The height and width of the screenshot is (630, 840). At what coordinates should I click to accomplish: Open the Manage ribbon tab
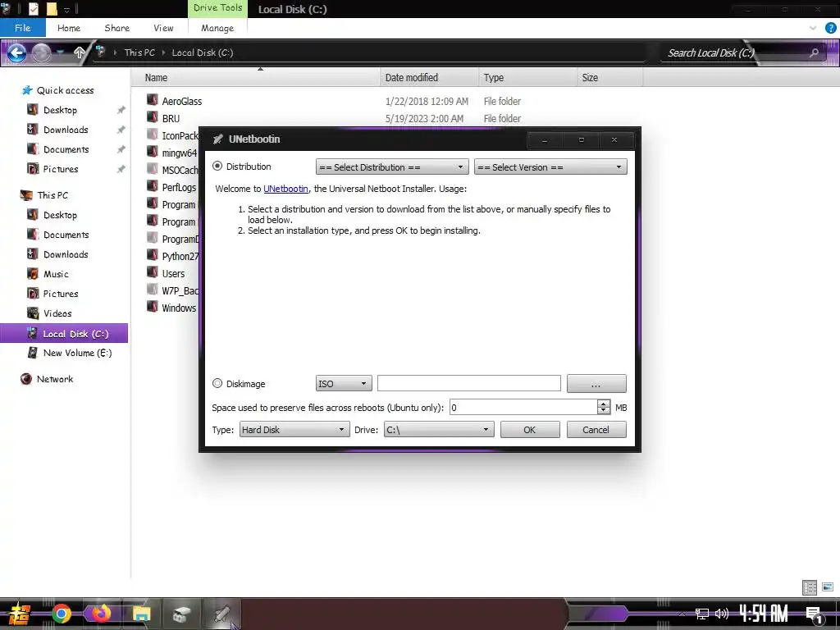point(217,28)
